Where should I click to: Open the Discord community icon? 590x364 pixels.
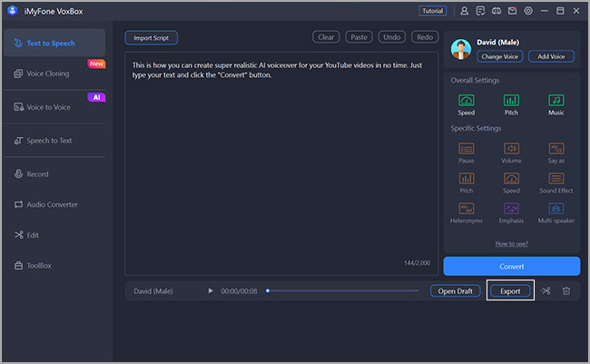tap(497, 11)
